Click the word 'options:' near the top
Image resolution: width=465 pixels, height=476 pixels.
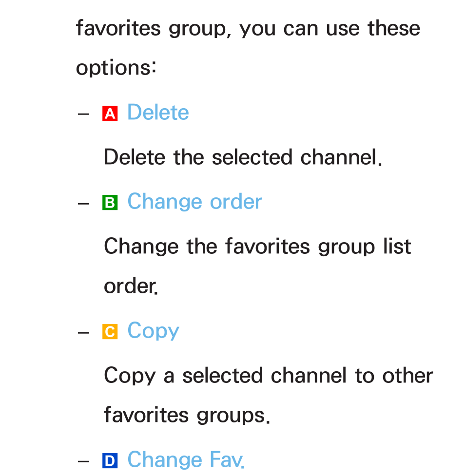[x=116, y=68]
